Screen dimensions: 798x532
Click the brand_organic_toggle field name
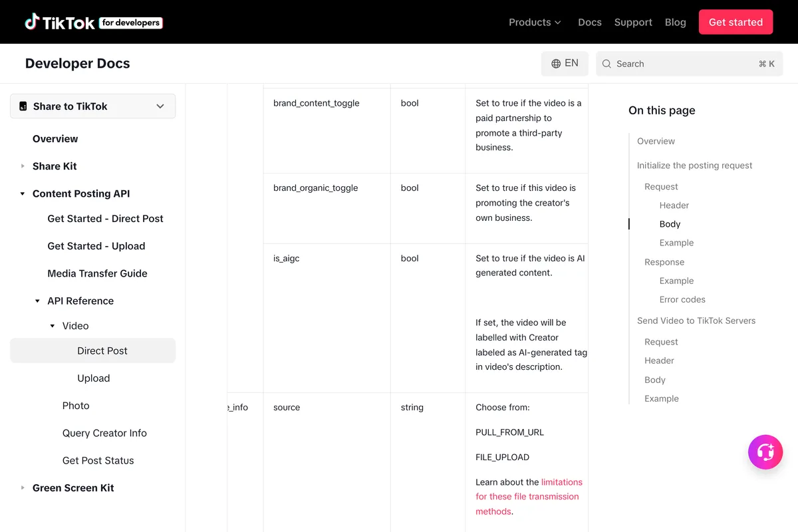tap(316, 188)
